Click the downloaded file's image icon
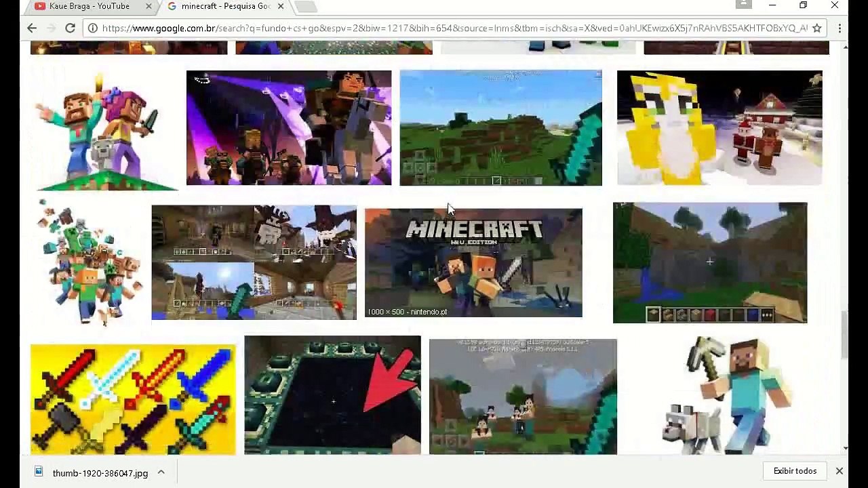 39,472
